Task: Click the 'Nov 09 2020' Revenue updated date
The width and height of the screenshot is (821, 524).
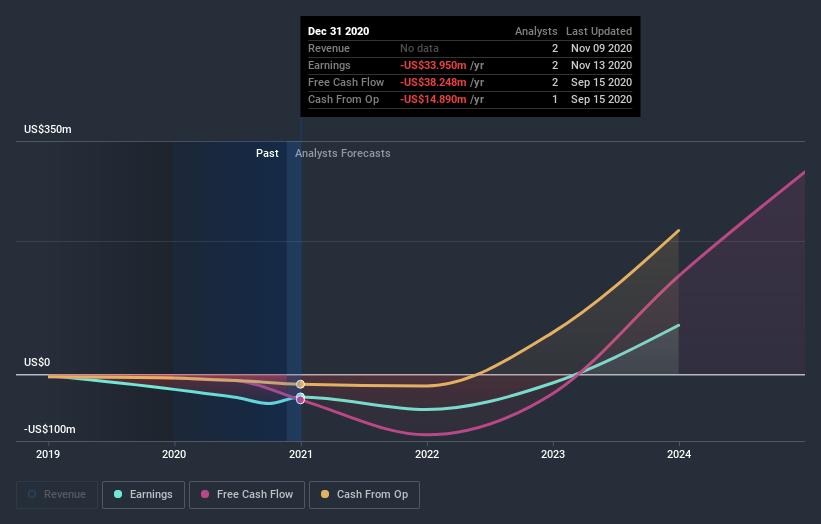Action: (x=602, y=48)
